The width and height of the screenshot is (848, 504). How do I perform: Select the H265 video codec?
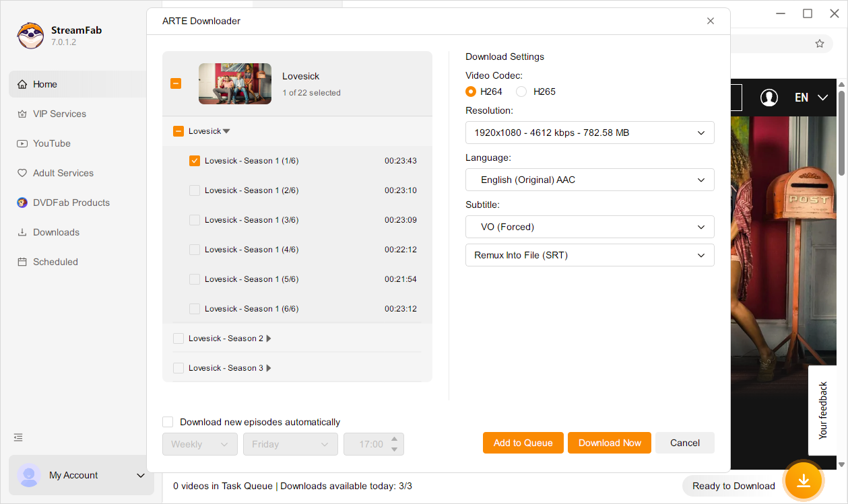pos(521,92)
